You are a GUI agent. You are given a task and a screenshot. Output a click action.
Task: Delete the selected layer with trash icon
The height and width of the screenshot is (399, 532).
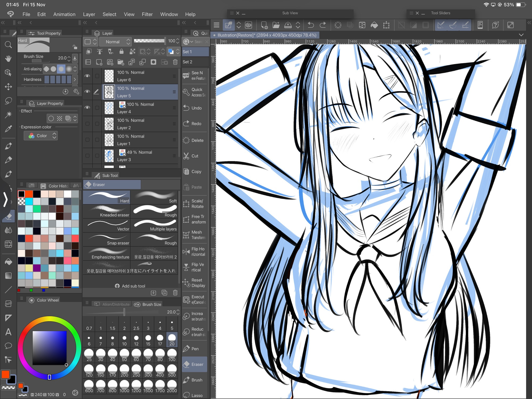[x=175, y=62]
